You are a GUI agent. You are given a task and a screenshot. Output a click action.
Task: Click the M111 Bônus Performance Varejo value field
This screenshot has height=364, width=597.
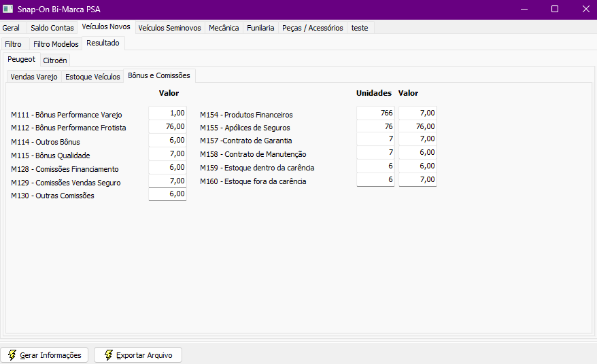point(167,113)
